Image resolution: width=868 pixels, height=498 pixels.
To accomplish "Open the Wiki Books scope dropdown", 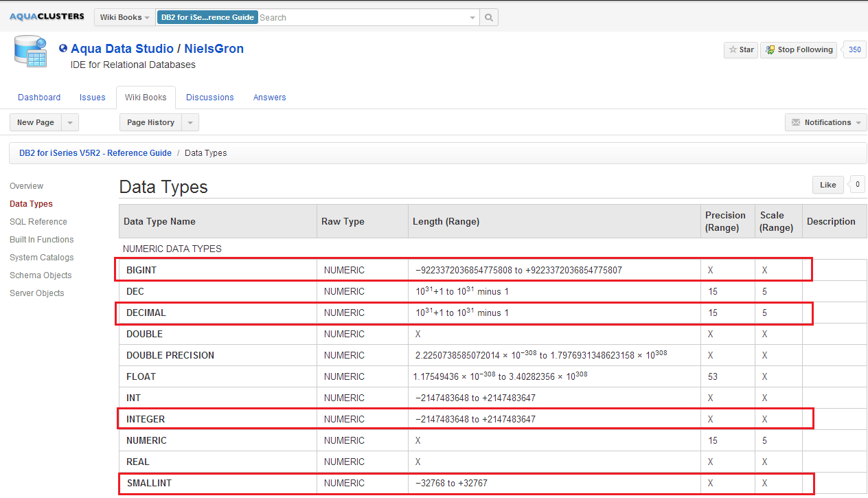I will point(124,17).
